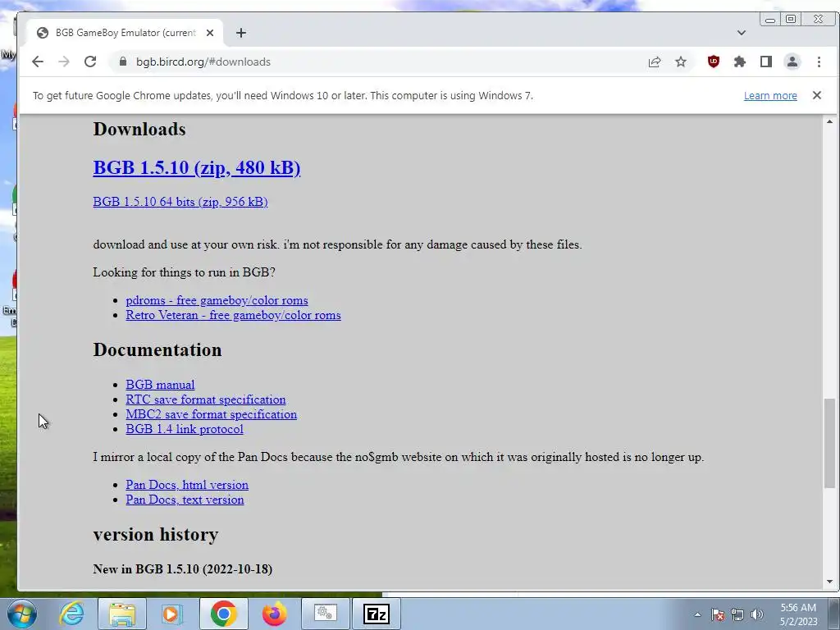Viewport: 840px width, 630px height.
Task: Download BGB 1.5.10 64 bits zip
Action: [180, 202]
